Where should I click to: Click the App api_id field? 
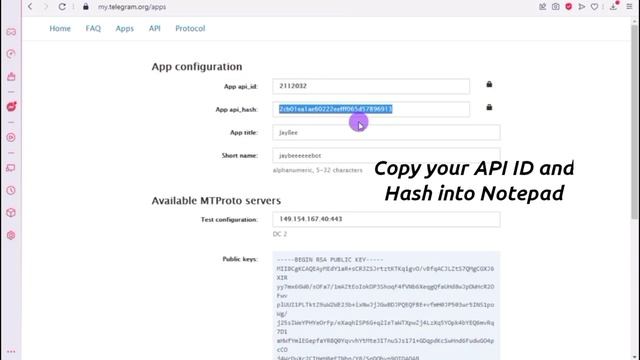pos(371,86)
